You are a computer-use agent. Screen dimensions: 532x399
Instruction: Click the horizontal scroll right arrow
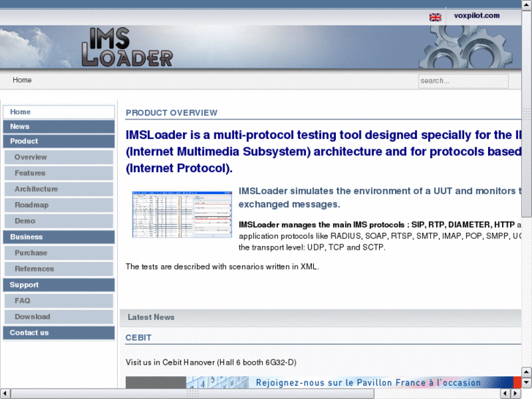click(x=515, y=394)
